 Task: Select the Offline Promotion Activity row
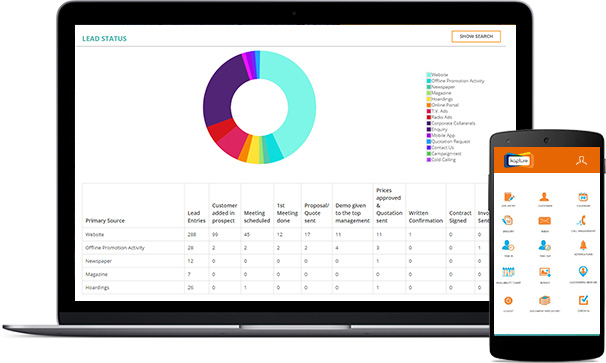286,248
